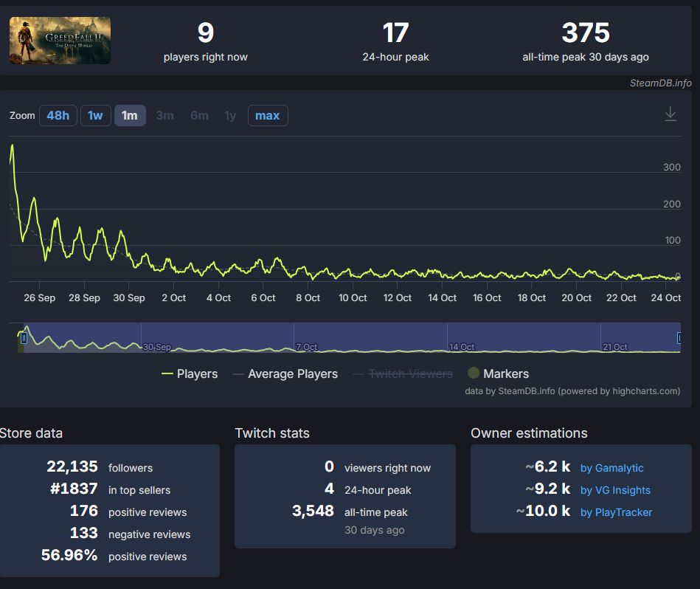Open the PlayTracker estimate link
Image resolution: width=700 pixels, height=589 pixels.
pos(616,512)
